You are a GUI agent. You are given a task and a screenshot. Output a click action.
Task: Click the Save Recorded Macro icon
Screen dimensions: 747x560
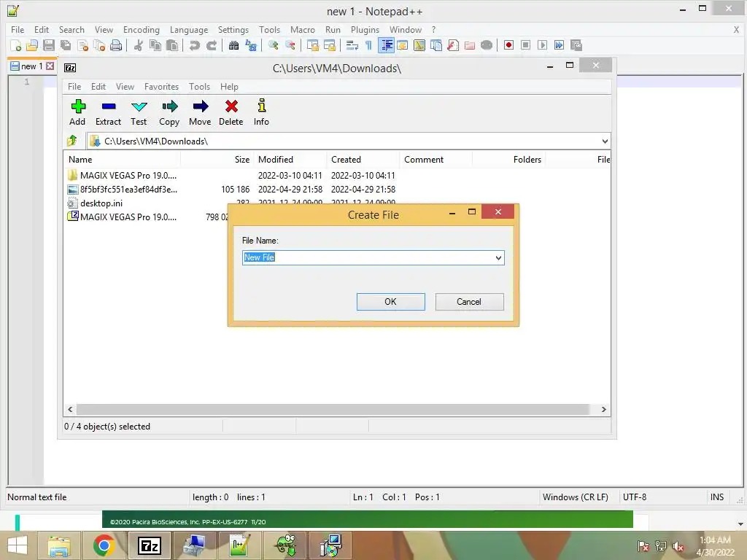point(576,45)
